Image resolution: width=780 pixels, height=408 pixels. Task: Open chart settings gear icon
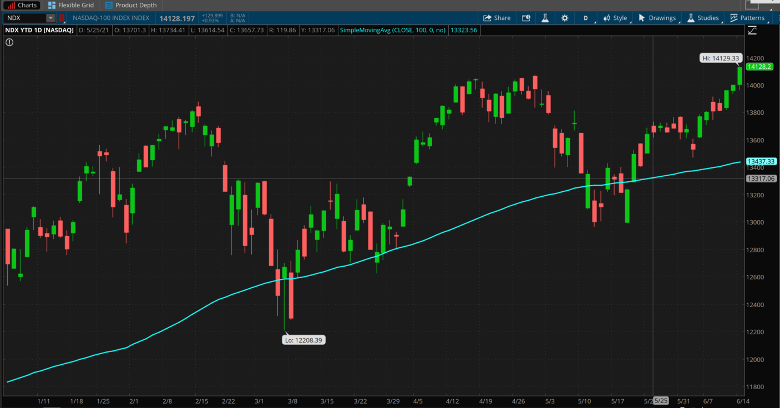(565, 18)
